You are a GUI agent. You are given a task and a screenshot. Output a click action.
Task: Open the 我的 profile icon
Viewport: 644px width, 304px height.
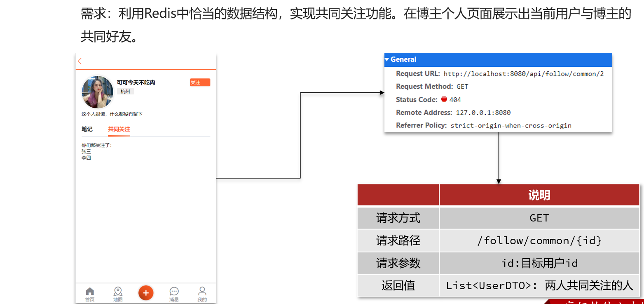pyautogui.click(x=202, y=290)
